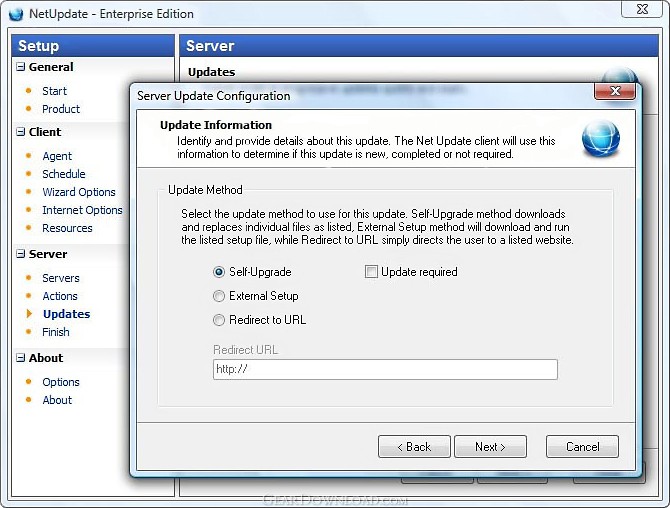
Task: Collapse the Server section in Setup
Action: tap(20, 254)
